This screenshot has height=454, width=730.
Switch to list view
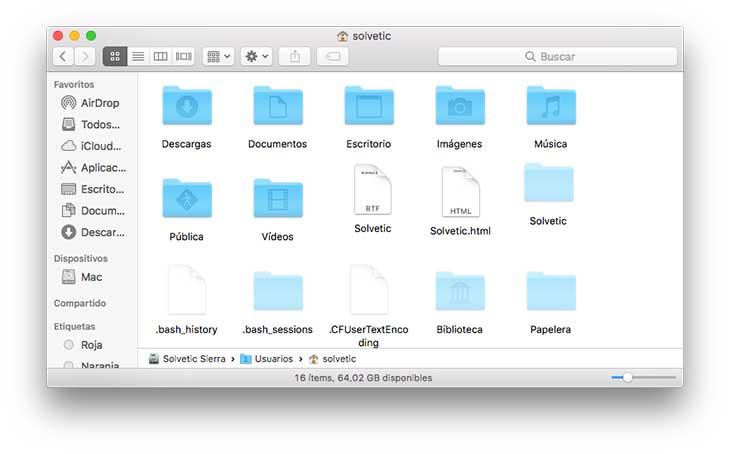[x=138, y=56]
